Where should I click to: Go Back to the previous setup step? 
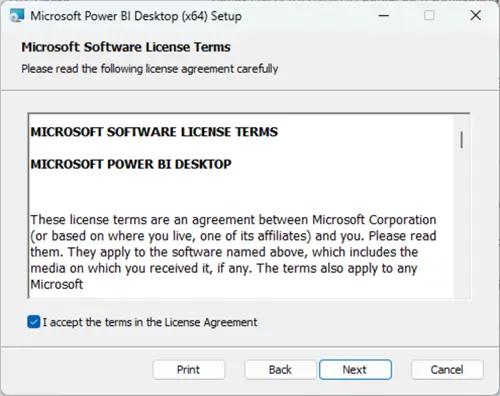pyautogui.click(x=280, y=370)
